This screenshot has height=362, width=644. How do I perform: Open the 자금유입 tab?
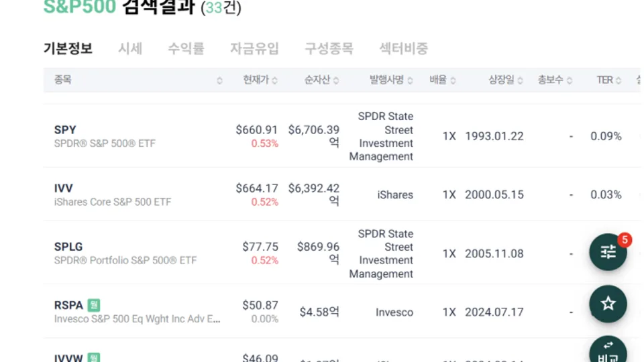click(x=254, y=48)
